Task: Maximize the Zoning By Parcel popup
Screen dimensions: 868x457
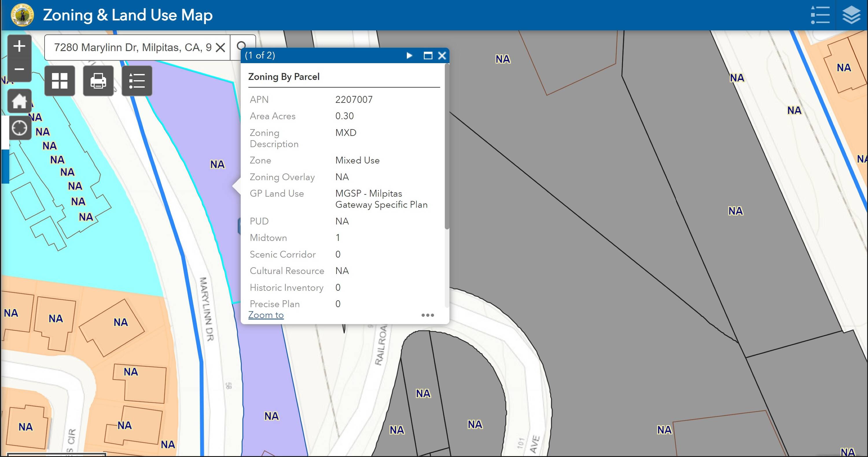Action: (x=428, y=56)
